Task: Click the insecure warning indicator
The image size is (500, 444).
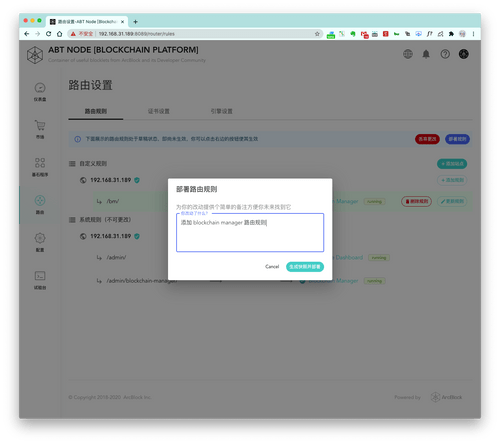Action: pyautogui.click(x=82, y=34)
